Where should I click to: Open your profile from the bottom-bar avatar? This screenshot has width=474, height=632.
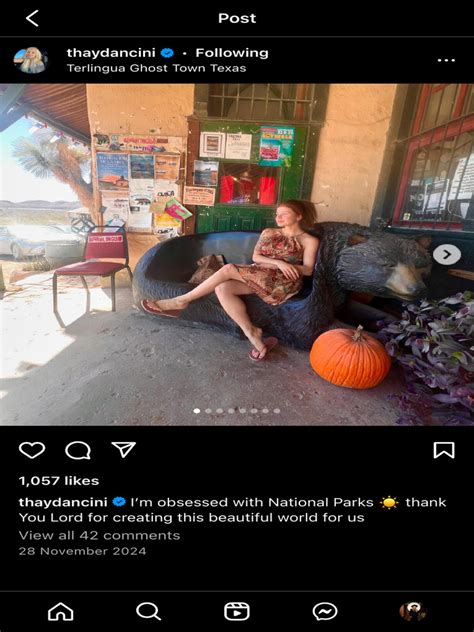pos(413,611)
